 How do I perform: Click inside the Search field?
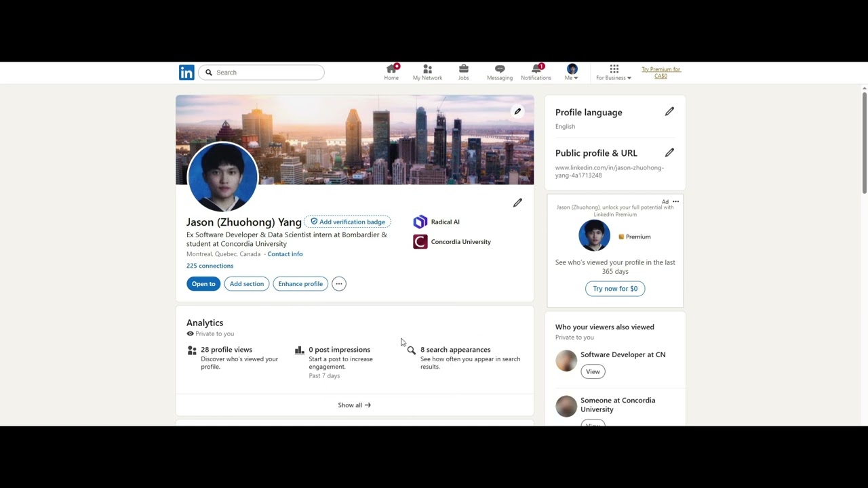pos(262,73)
